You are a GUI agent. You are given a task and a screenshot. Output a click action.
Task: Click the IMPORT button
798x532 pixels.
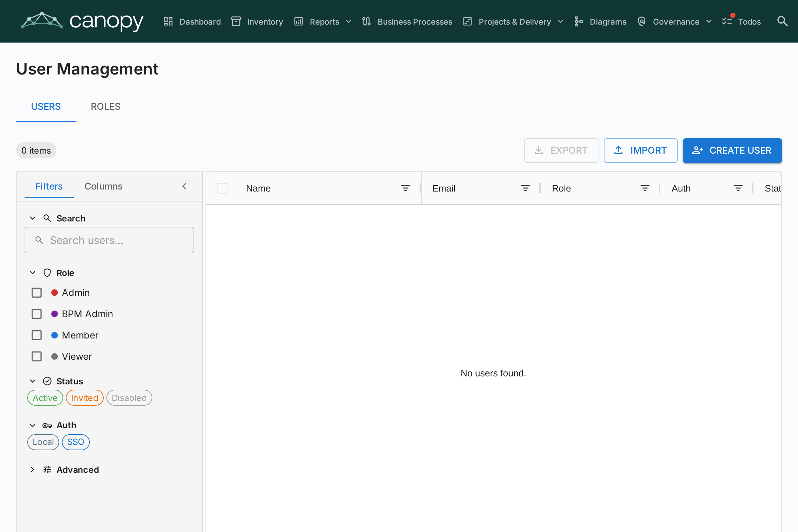(x=641, y=150)
